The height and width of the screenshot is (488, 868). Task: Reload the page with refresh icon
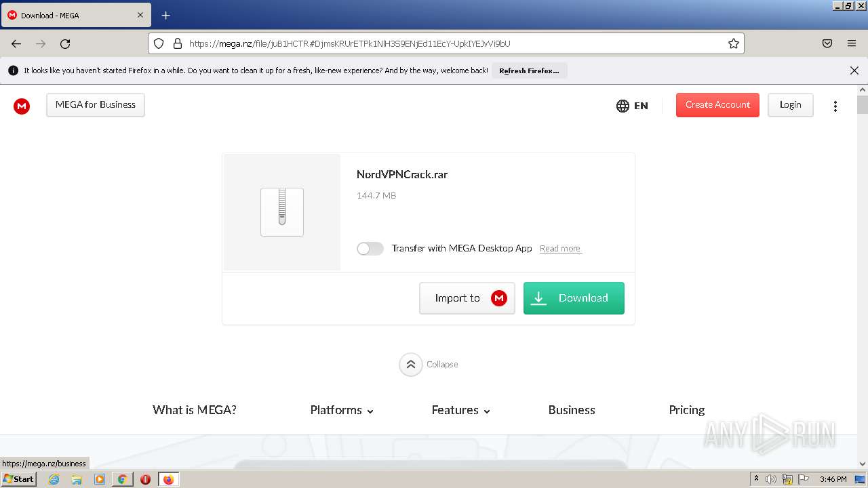coord(65,43)
